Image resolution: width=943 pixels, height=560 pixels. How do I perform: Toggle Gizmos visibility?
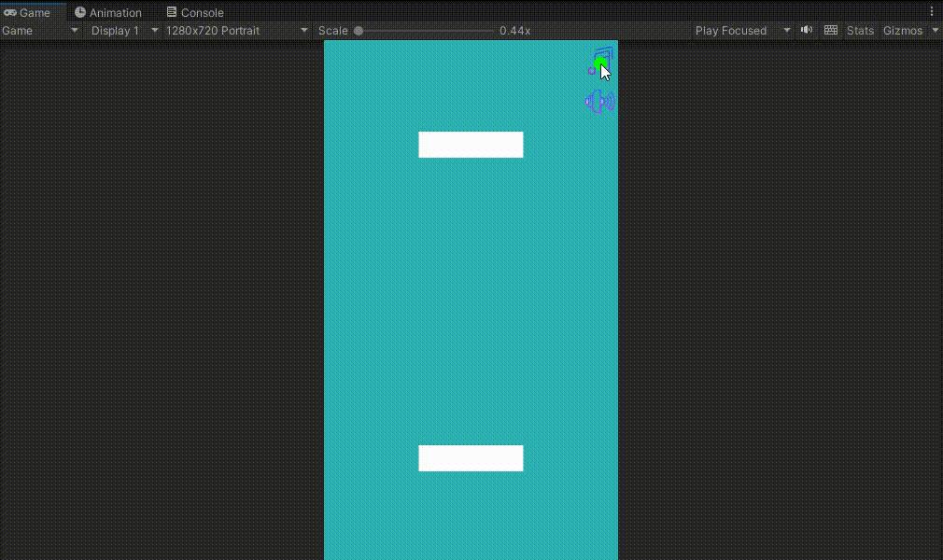(x=904, y=30)
